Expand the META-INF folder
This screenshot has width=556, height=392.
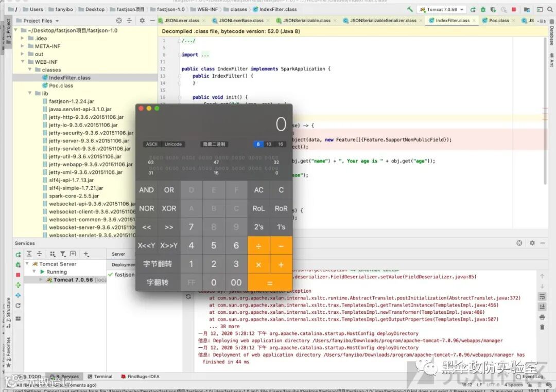click(x=22, y=46)
